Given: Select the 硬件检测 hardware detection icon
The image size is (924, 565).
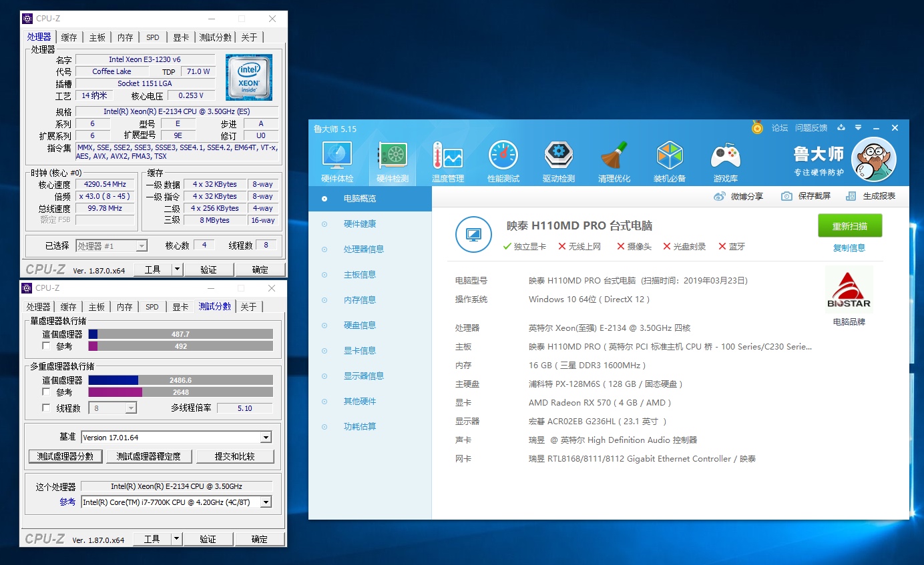Looking at the screenshot, I should point(393,155).
